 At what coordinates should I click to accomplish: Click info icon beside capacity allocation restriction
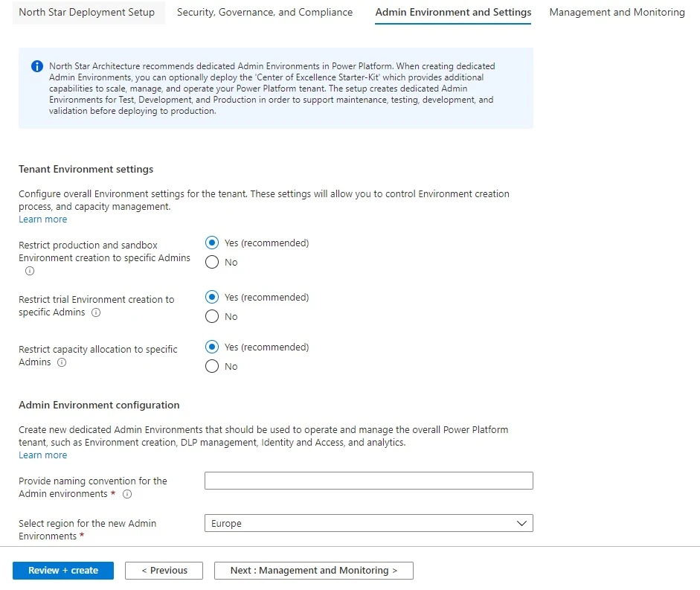[62, 362]
